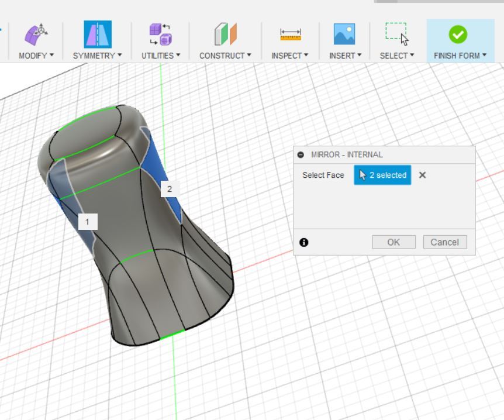Click the Finish Form green checkmark
The height and width of the screenshot is (420, 504).
pos(458,34)
